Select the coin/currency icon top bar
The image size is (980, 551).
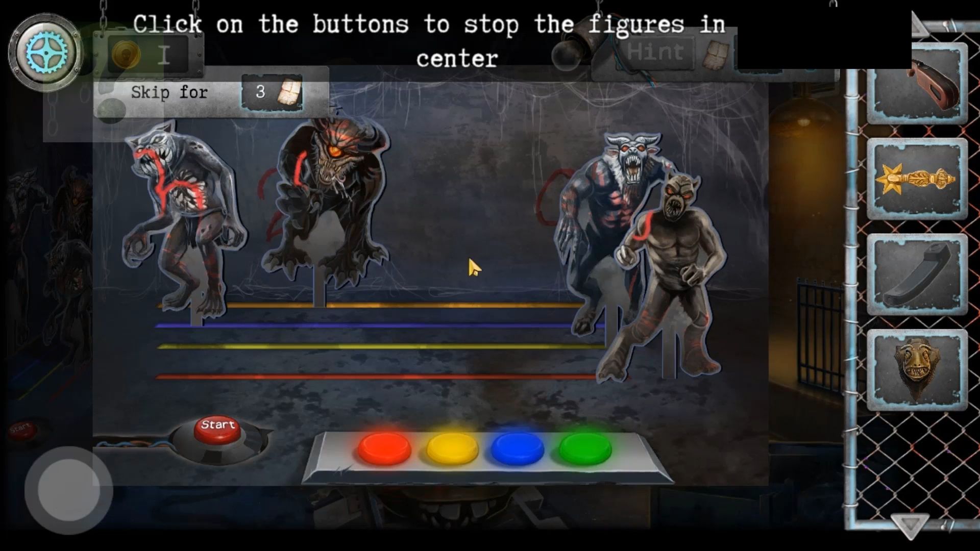[x=129, y=53]
